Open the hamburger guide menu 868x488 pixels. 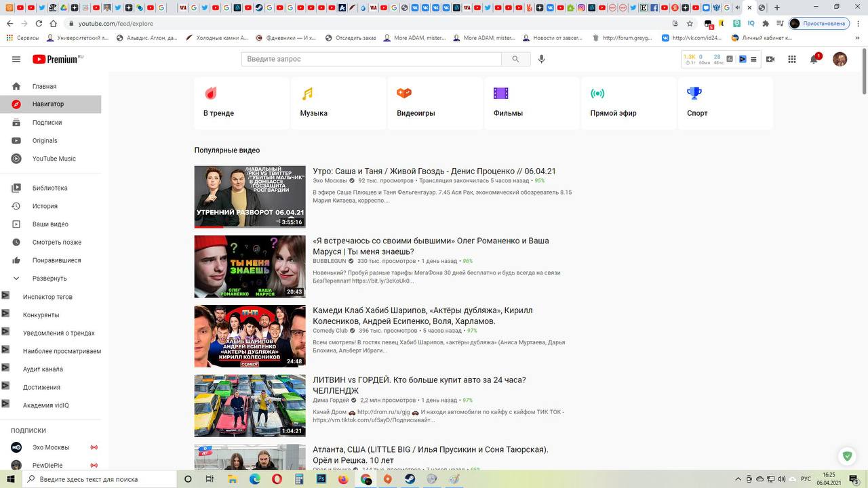16,59
